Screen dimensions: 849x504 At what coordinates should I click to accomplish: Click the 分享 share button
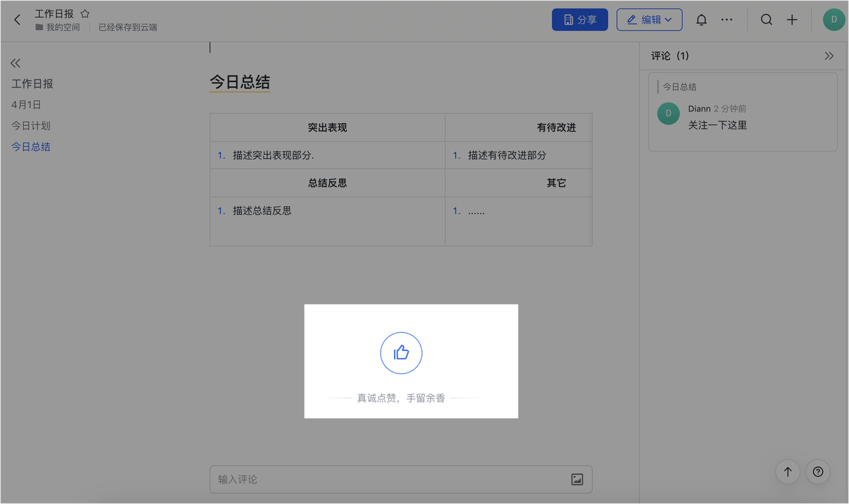pos(580,20)
